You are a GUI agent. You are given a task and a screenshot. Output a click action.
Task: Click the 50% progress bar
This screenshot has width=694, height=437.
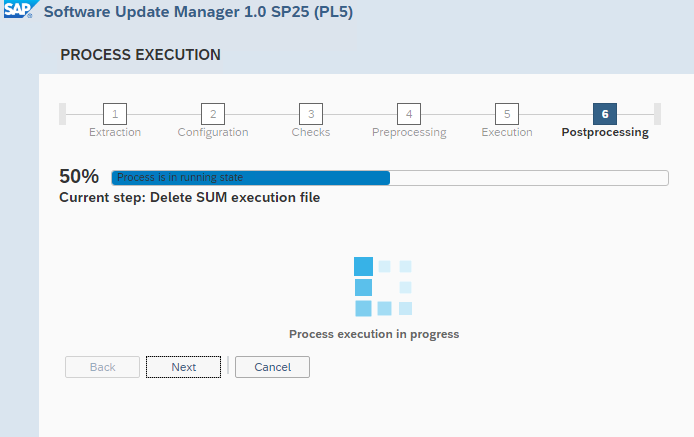389,178
